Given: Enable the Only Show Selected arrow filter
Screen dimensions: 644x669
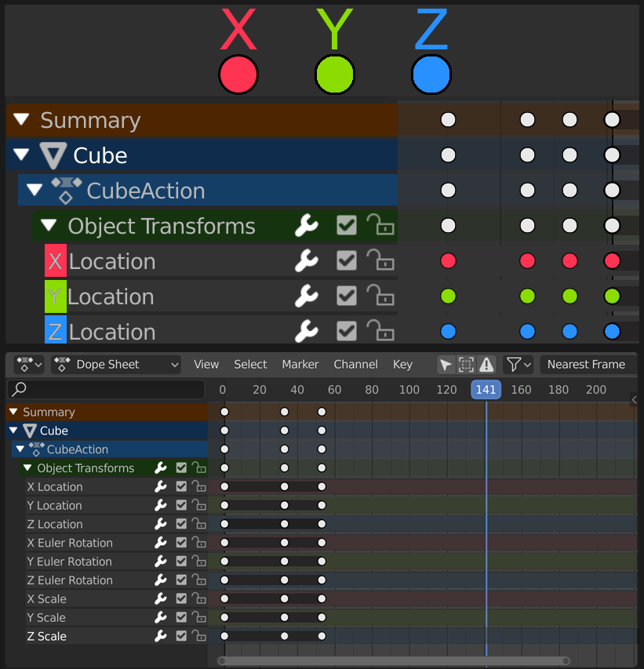Looking at the screenshot, I should click(x=446, y=365).
